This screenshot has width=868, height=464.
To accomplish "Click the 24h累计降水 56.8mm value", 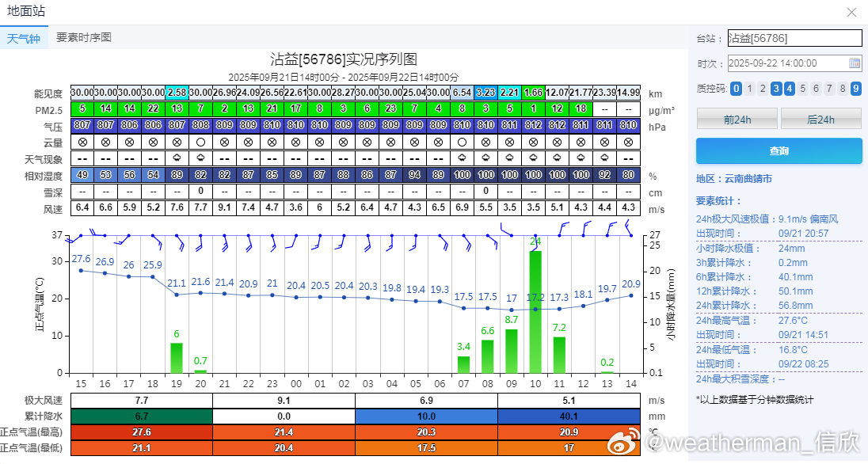I will (795, 306).
